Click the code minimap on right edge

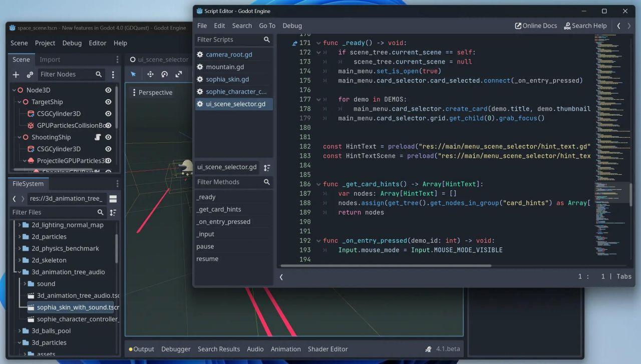point(611,145)
